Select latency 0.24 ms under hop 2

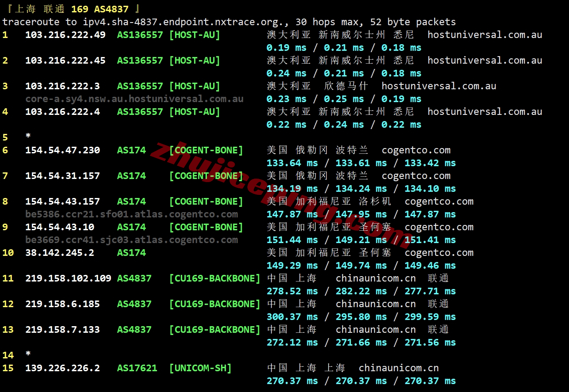click(286, 73)
